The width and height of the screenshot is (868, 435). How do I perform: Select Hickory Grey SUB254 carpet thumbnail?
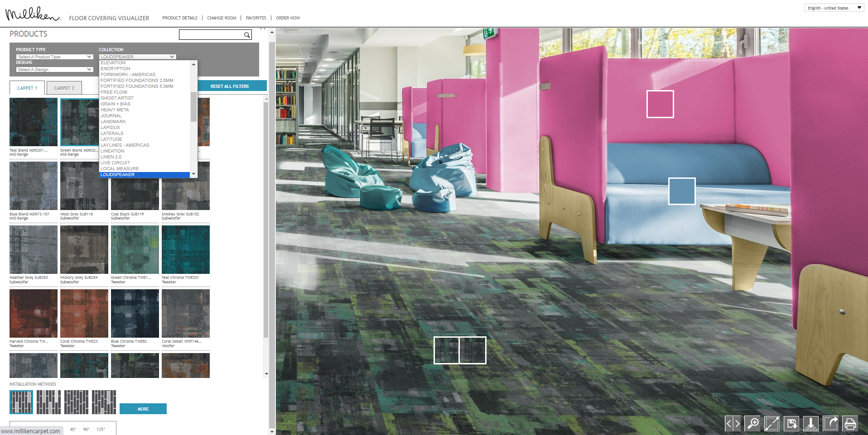[84, 249]
